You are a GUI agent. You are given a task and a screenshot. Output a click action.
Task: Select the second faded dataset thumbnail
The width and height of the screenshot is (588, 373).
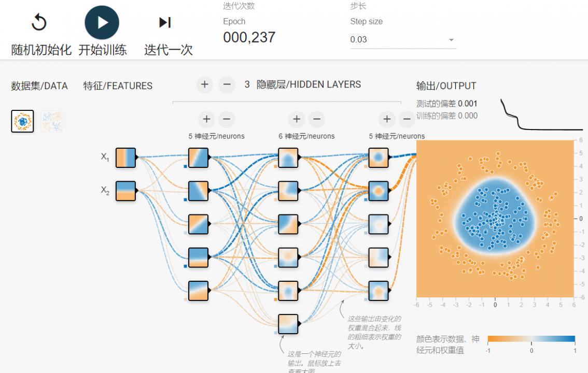51,121
